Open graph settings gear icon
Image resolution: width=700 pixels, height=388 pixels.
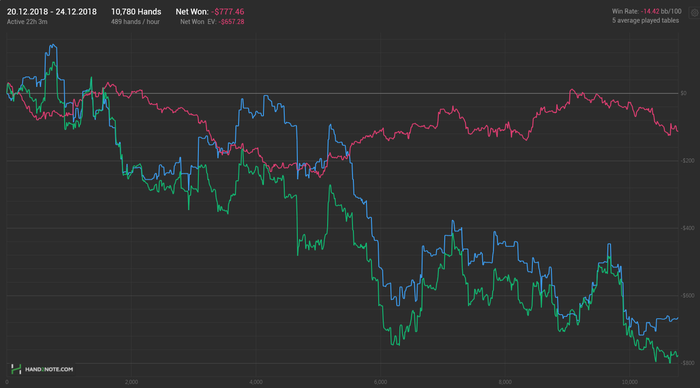pyautogui.click(x=695, y=13)
